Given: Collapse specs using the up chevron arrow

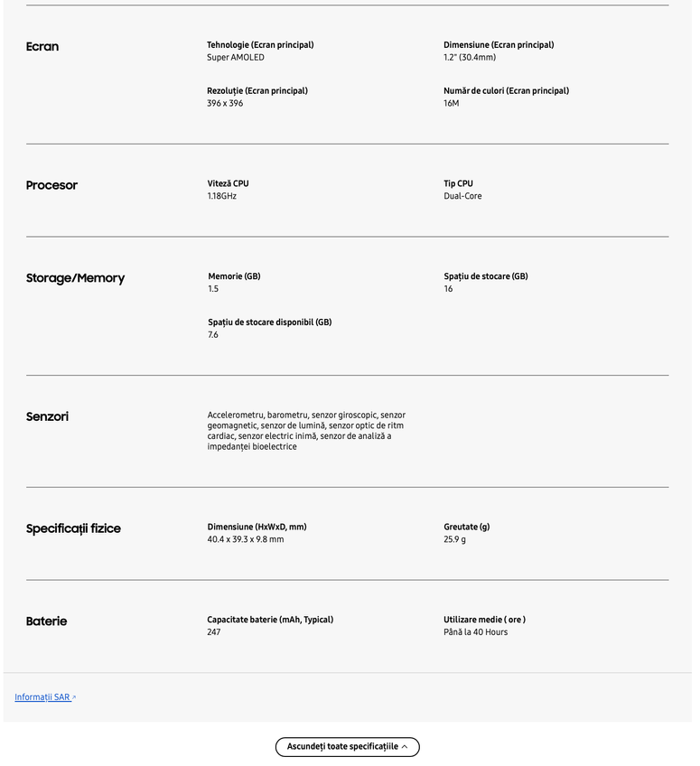Looking at the screenshot, I should pyautogui.click(x=405, y=747).
